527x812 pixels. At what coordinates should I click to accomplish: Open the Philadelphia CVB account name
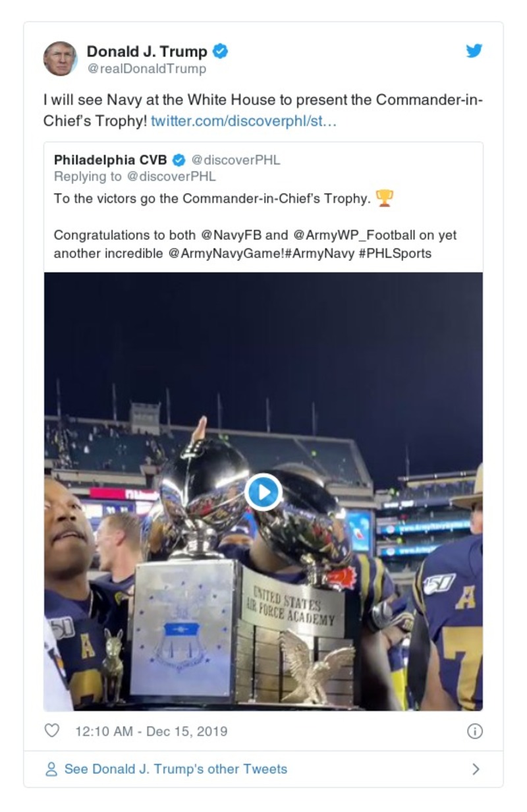[x=111, y=160]
